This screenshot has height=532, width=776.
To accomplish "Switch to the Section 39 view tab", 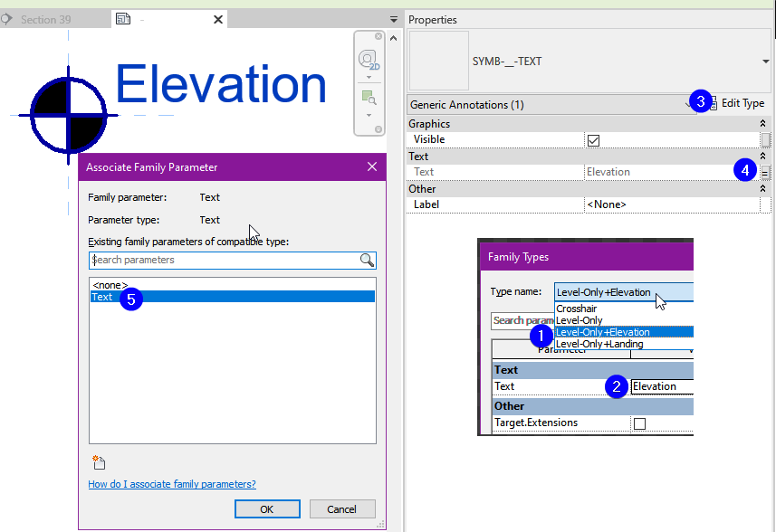I will click(45, 20).
